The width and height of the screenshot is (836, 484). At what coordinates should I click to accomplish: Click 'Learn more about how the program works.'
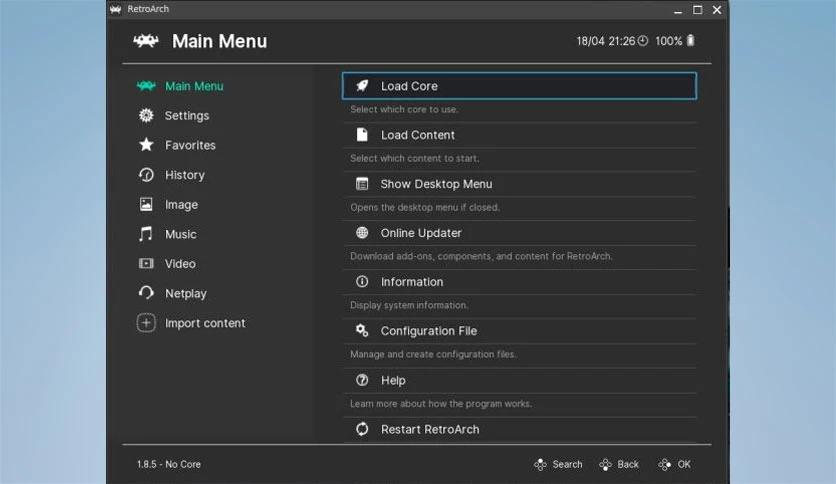[x=441, y=404]
